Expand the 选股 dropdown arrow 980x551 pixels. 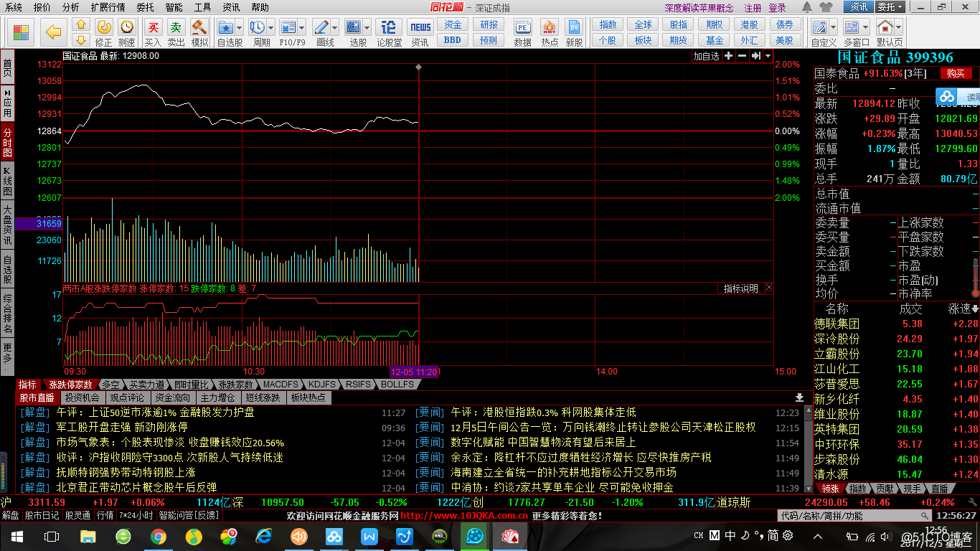pyautogui.click(x=367, y=27)
